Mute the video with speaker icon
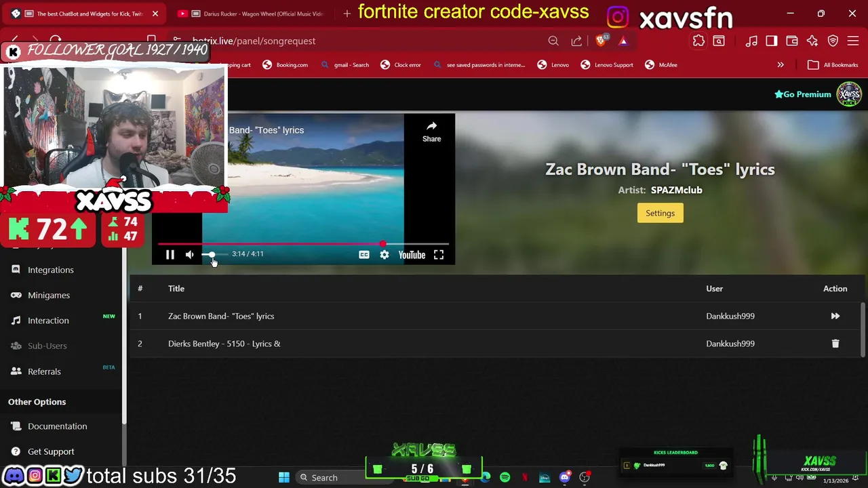The image size is (868, 488). 190,255
